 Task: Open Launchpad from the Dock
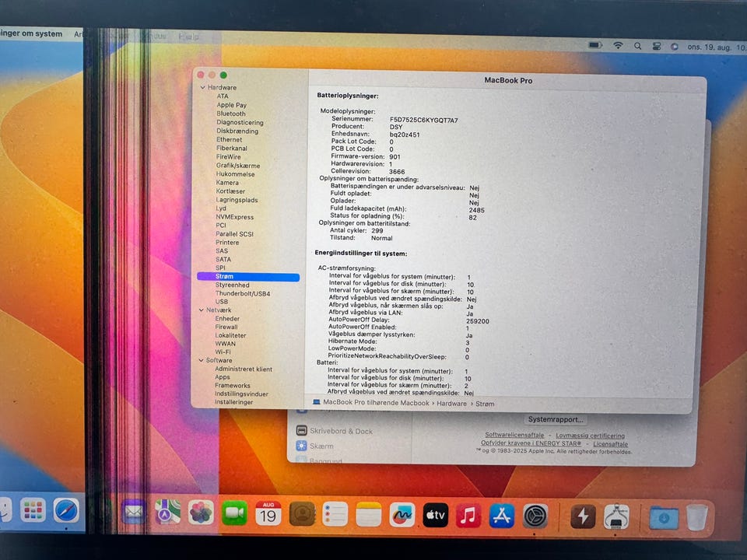[x=33, y=510]
